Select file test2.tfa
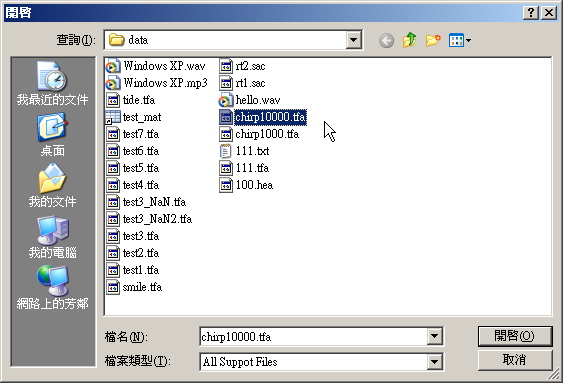This screenshot has width=563, height=383. (141, 253)
